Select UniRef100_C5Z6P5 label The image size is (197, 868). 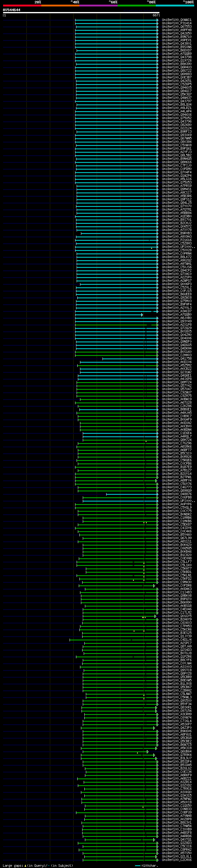tap(177, 84)
